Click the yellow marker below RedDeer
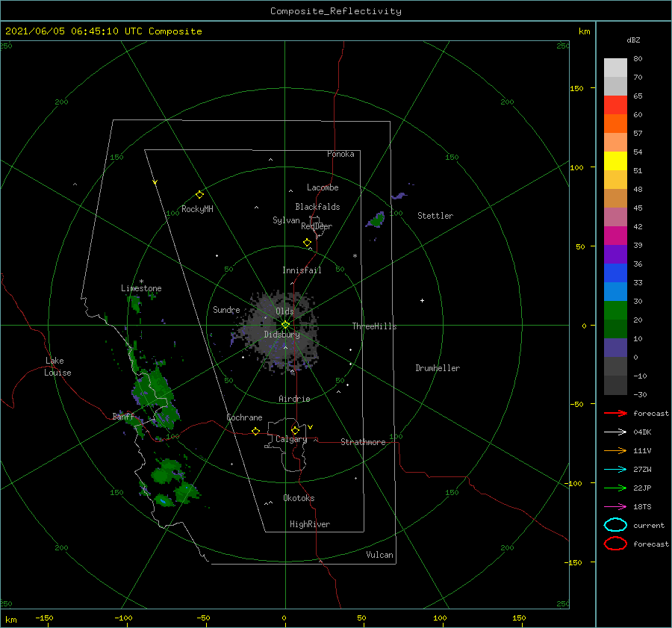 pyautogui.click(x=307, y=243)
